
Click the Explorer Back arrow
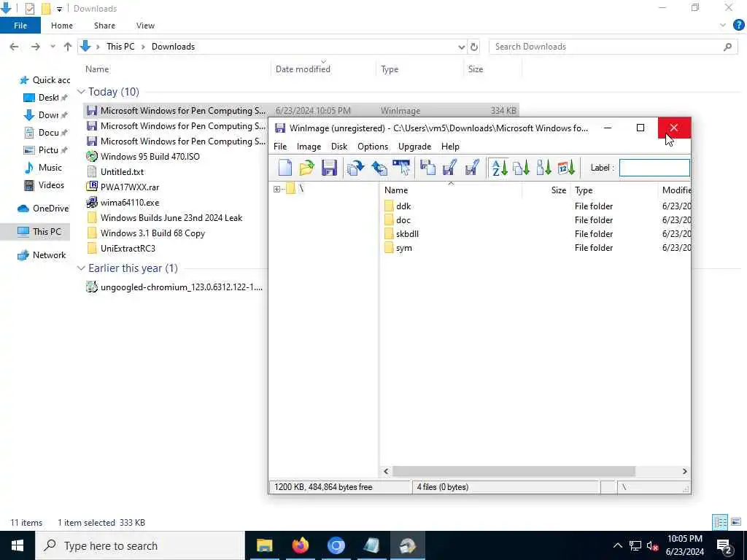(x=15, y=47)
